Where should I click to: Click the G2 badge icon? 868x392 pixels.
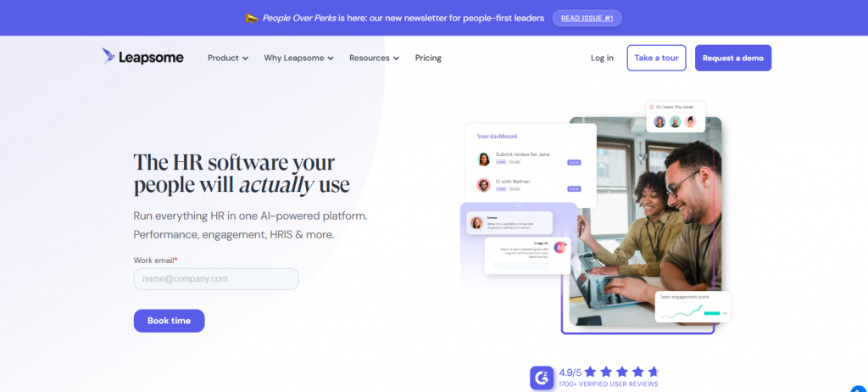point(542,378)
